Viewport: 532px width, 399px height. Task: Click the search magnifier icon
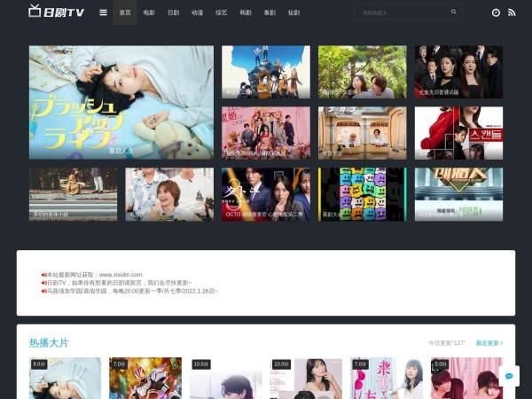pyautogui.click(x=454, y=12)
